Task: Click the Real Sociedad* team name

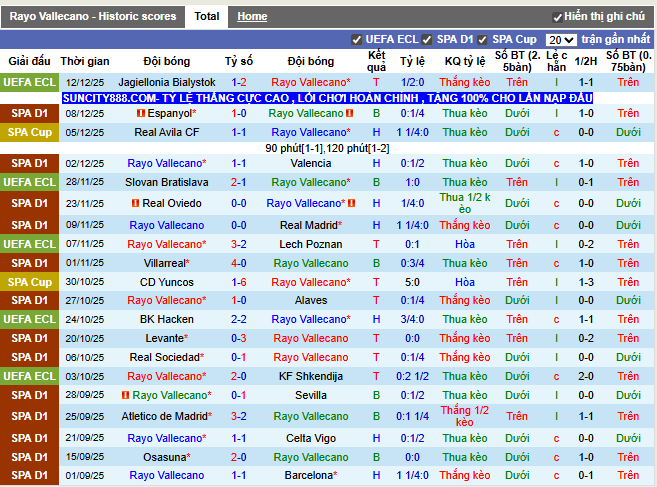Action: (167, 357)
